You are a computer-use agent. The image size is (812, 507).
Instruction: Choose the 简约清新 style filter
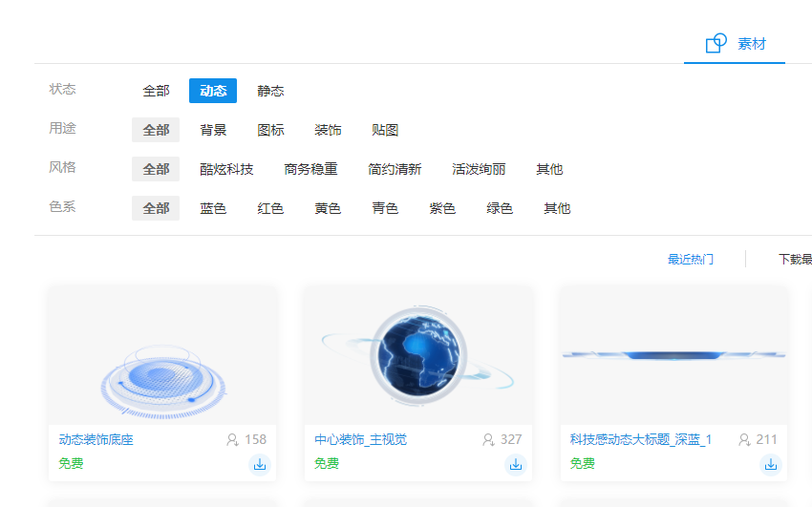point(395,169)
